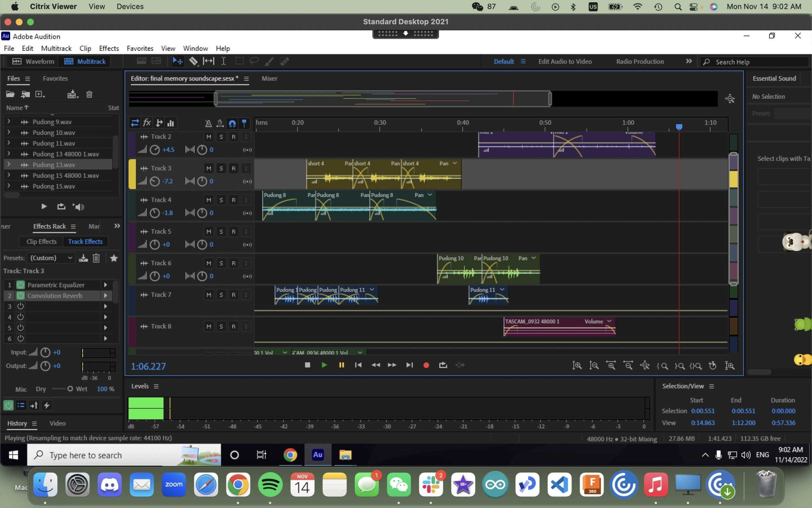Viewport: 812px width, 508px height.
Task: Click Track 3 volume knob
Action: pyautogui.click(x=154, y=181)
